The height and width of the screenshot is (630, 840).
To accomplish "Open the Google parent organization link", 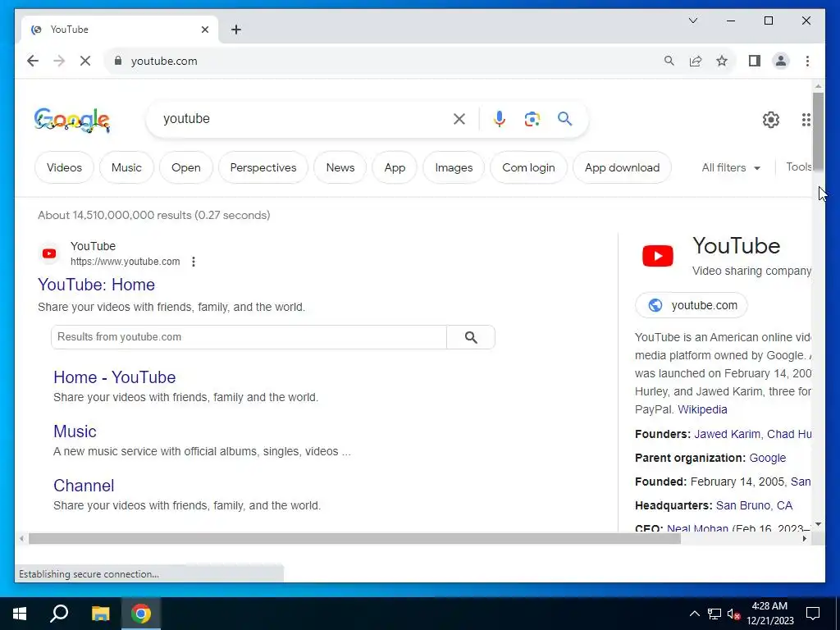I will pyautogui.click(x=767, y=458).
